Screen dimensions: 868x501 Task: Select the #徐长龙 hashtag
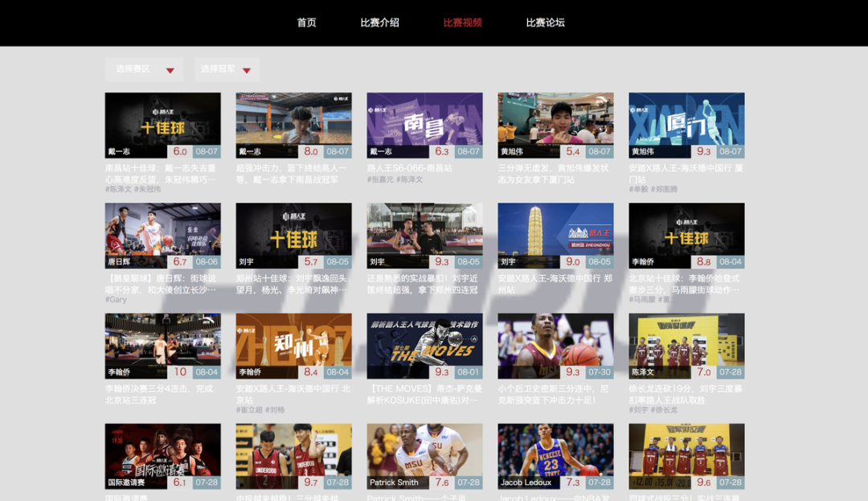coord(665,410)
